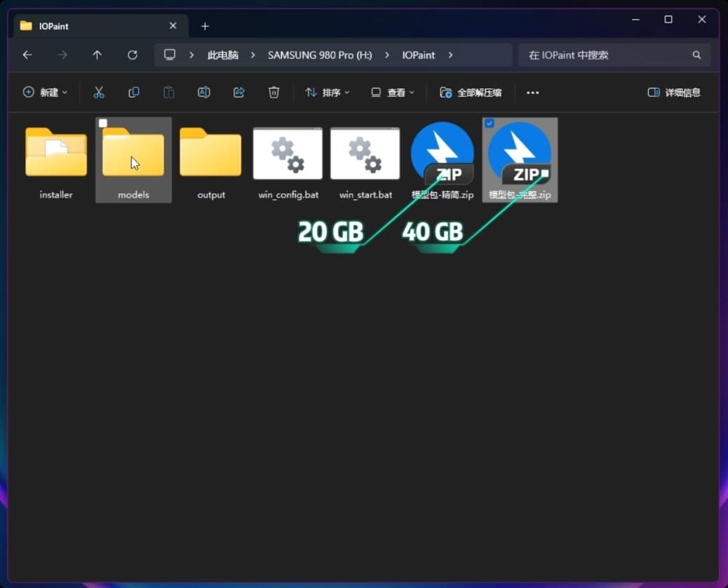Open the three-dot more options menu
Viewport: 728px width, 588px height.
(x=532, y=93)
